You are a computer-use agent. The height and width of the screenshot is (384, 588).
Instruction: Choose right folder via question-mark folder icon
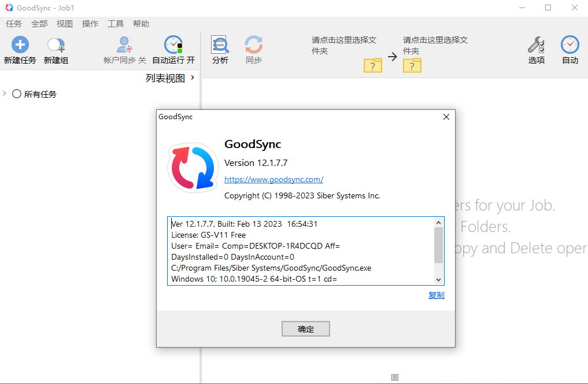pyautogui.click(x=412, y=65)
